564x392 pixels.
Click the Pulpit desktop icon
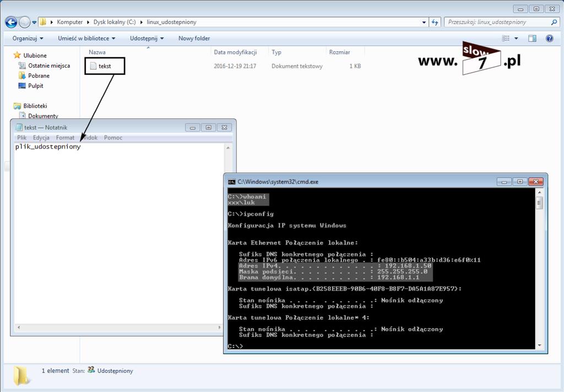pyautogui.click(x=22, y=85)
